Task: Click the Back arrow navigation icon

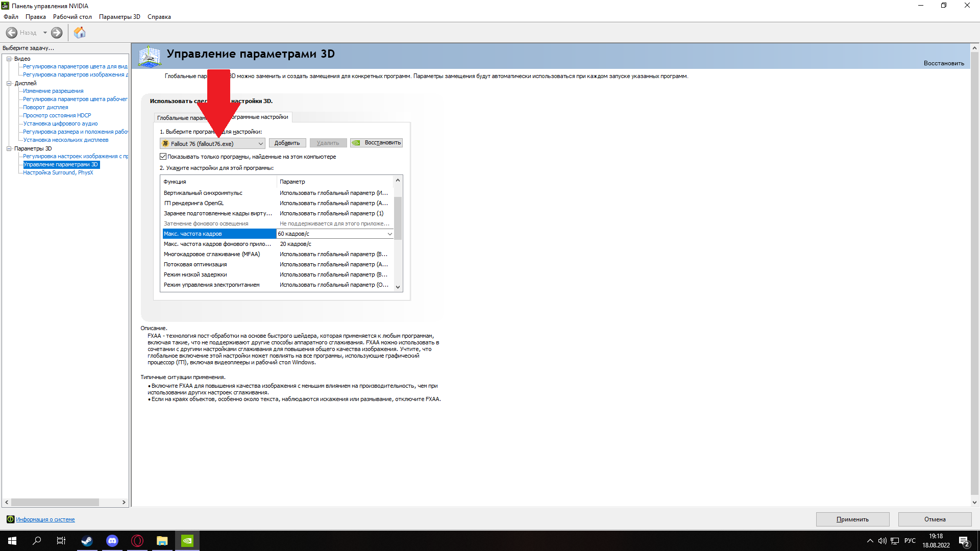Action: click(x=12, y=33)
